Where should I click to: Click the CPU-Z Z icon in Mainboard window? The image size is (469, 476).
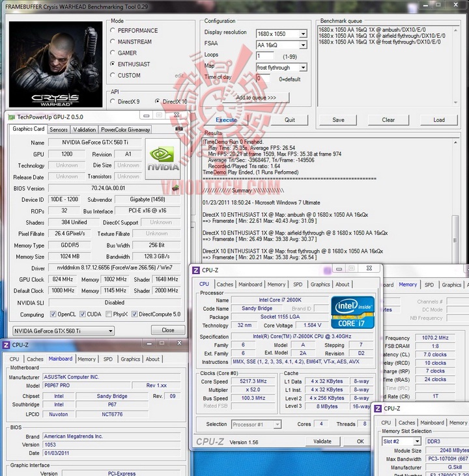6,345
